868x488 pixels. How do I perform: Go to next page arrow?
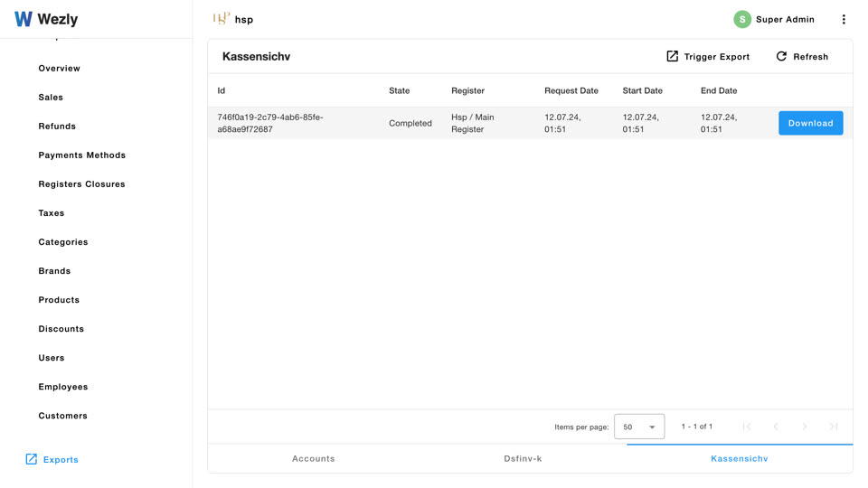[805, 427]
